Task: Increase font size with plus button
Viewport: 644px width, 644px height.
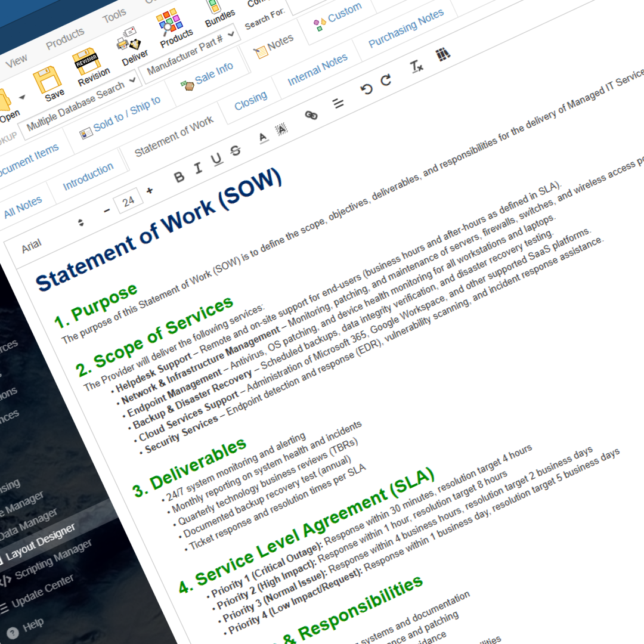Action: pyautogui.click(x=150, y=191)
